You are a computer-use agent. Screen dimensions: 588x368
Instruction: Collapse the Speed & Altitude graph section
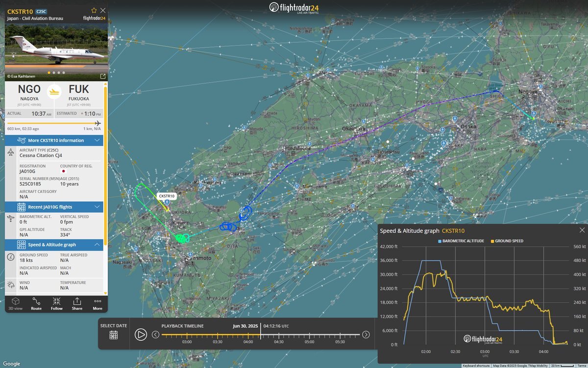coord(54,244)
